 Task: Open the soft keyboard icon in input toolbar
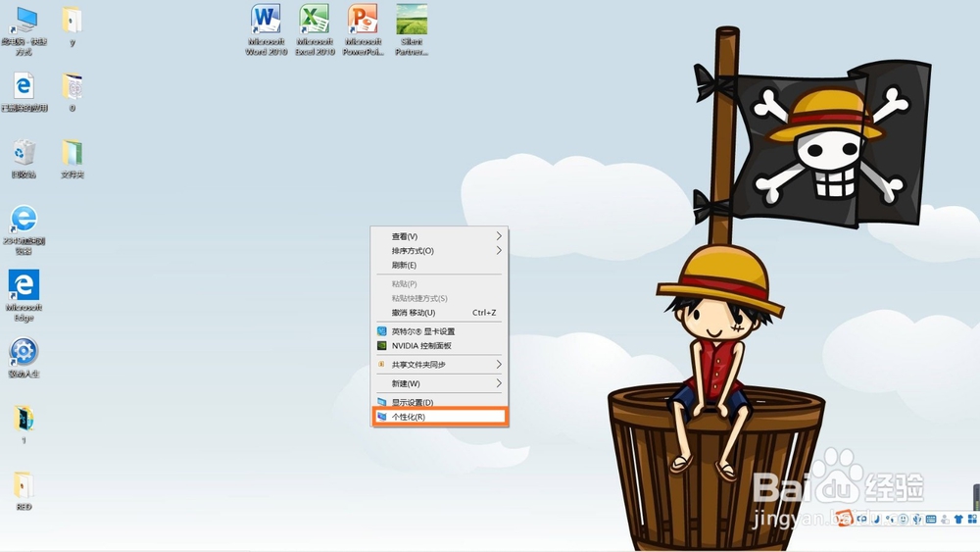(931, 519)
